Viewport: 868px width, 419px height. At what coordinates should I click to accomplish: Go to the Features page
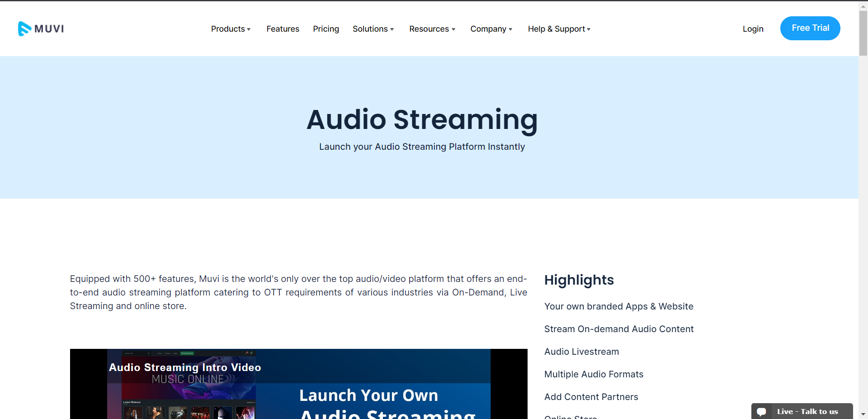283,29
